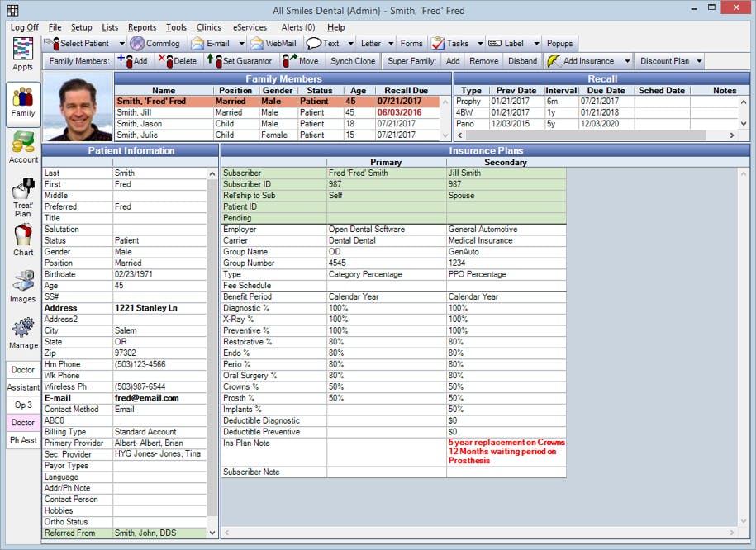Go to the Treat' Plan module
The width and height of the screenshot is (756, 550).
click(x=23, y=197)
